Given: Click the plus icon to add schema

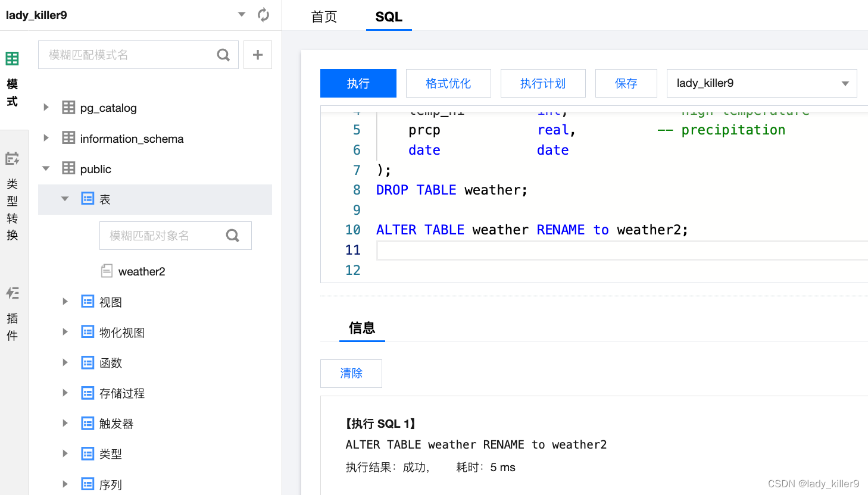Looking at the screenshot, I should 258,55.
